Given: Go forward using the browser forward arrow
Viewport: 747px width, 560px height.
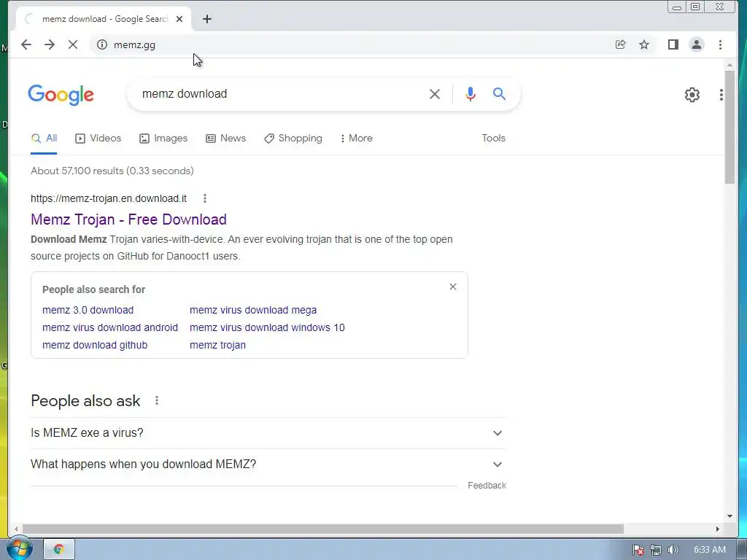Looking at the screenshot, I should [x=50, y=44].
